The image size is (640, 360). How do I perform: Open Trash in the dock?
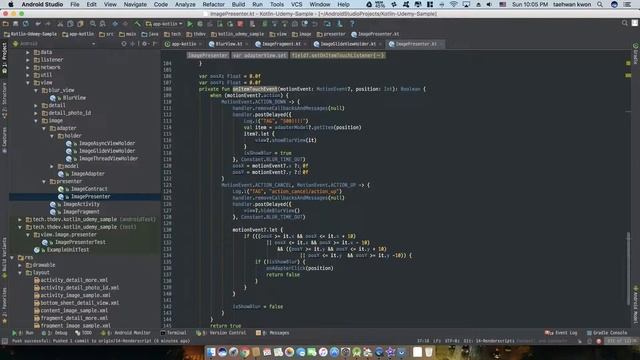click(x=429, y=352)
